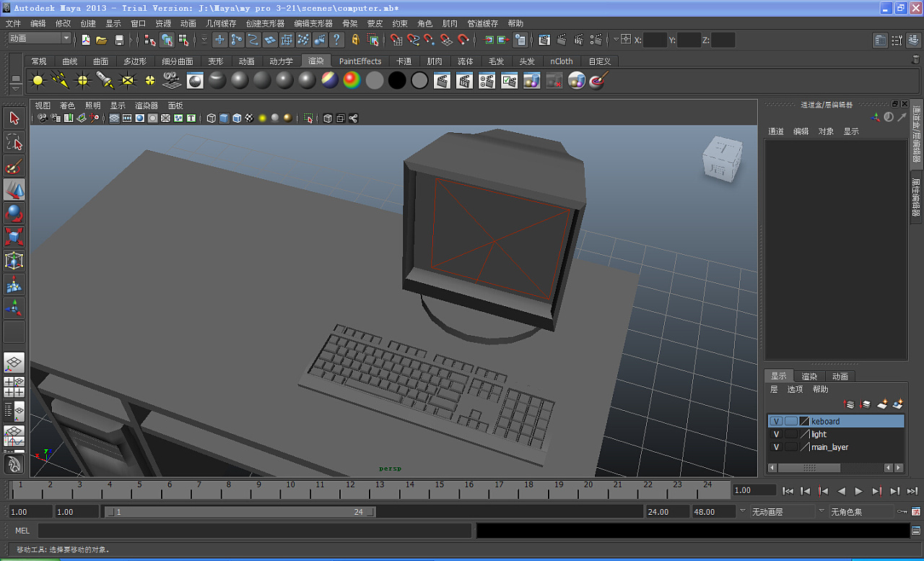Screen dimensions: 924x561
Task: Switch to the 多边形 shelf tab
Action: [135, 61]
